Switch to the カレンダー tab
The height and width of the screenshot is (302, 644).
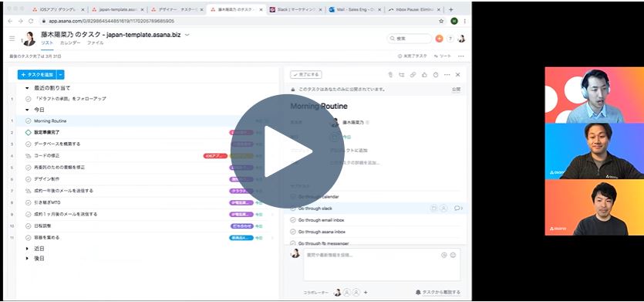click(x=70, y=42)
